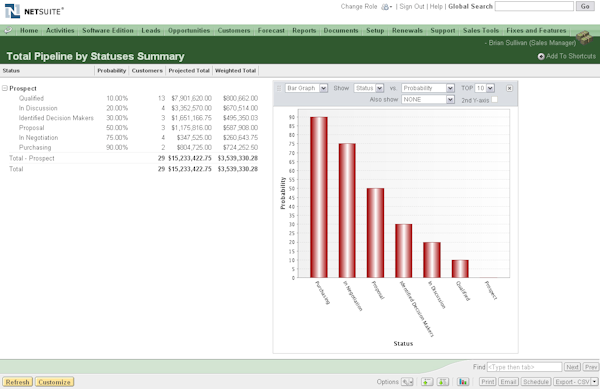Click the Customize button

54,382
